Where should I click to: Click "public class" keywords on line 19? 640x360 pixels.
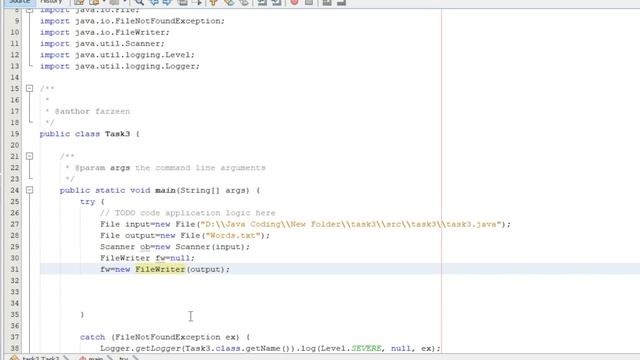point(70,134)
